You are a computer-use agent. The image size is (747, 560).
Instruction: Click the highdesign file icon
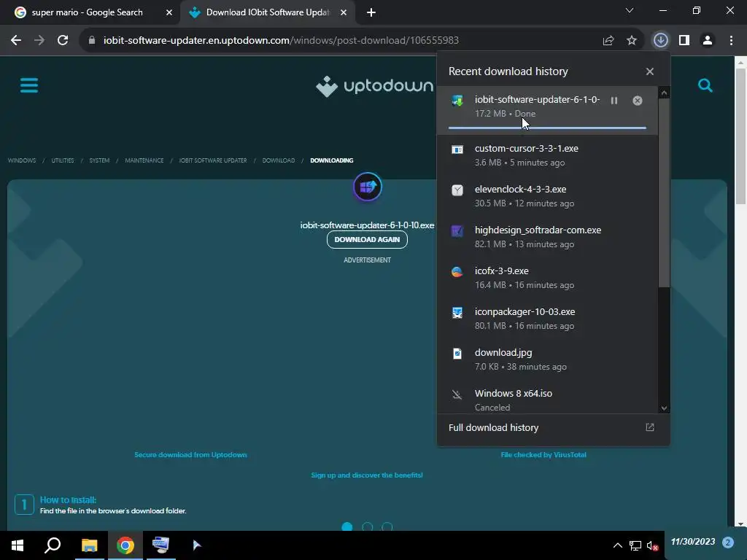coord(457,231)
